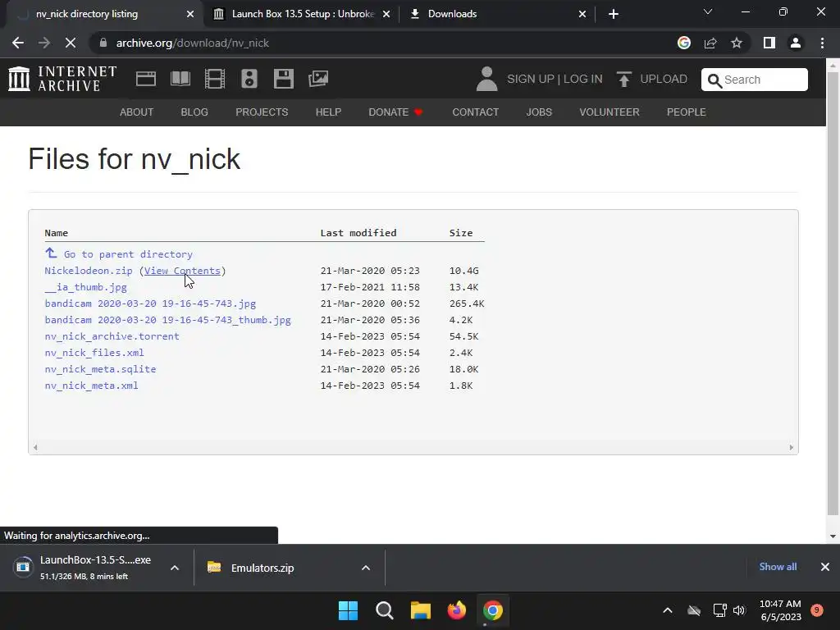Open the Images icon

coord(318,79)
